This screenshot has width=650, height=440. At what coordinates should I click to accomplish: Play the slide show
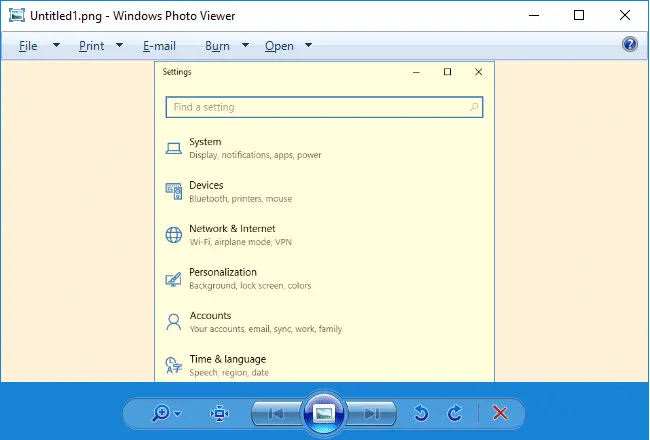(324, 413)
